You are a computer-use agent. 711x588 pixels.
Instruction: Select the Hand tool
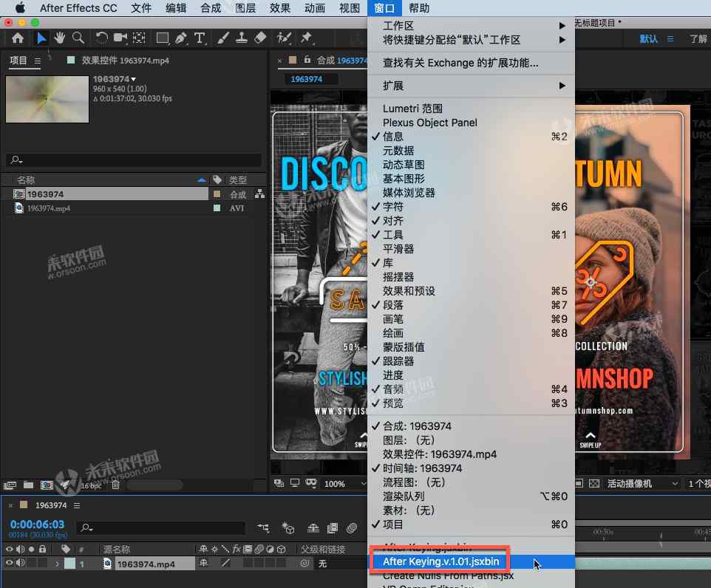[x=59, y=38]
